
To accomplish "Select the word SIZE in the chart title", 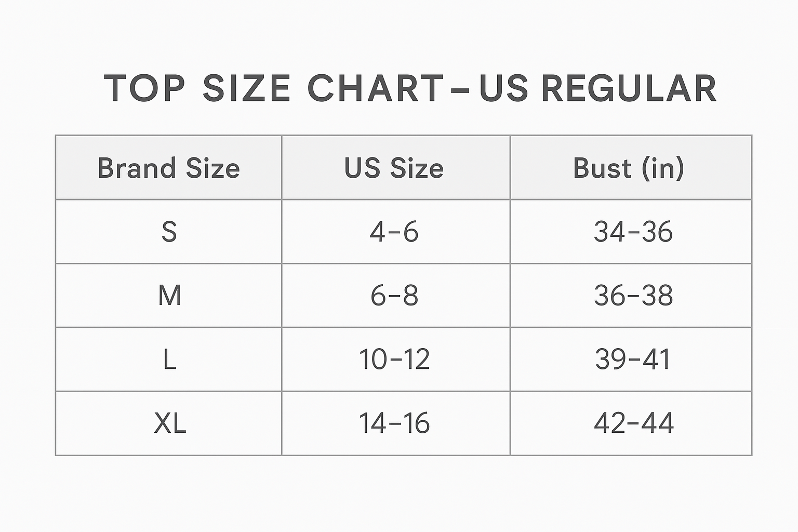I will tap(246, 88).
